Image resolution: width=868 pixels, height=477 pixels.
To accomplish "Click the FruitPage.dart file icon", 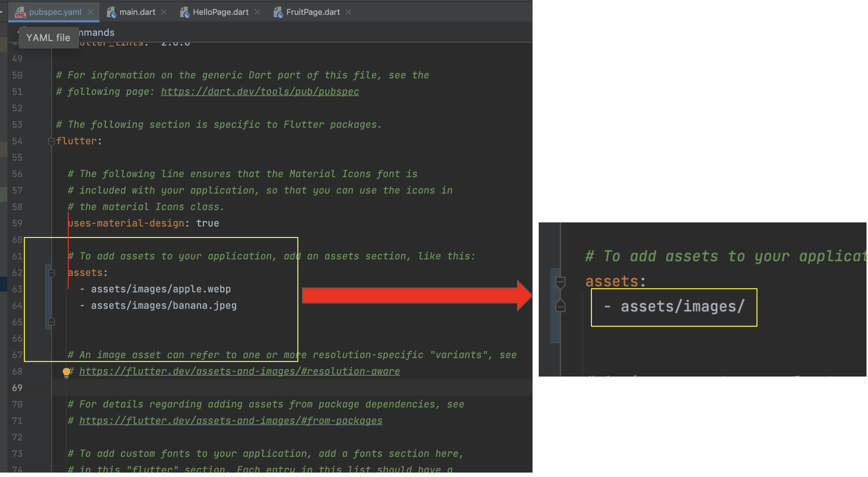I will click(x=278, y=12).
